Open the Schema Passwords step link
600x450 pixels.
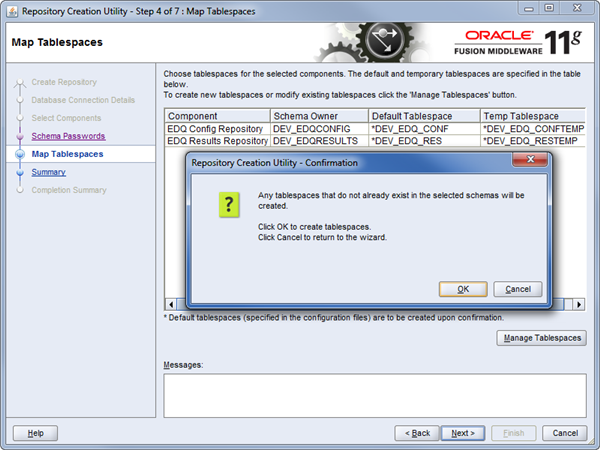[68, 136]
